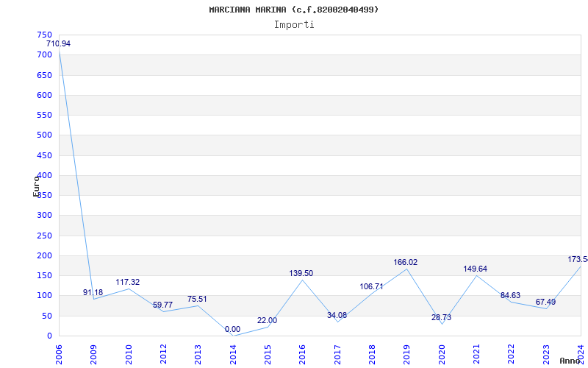Viewport: 588px width, 368px height.
Task: Click the 100 y-axis tick label
Action: point(45,296)
